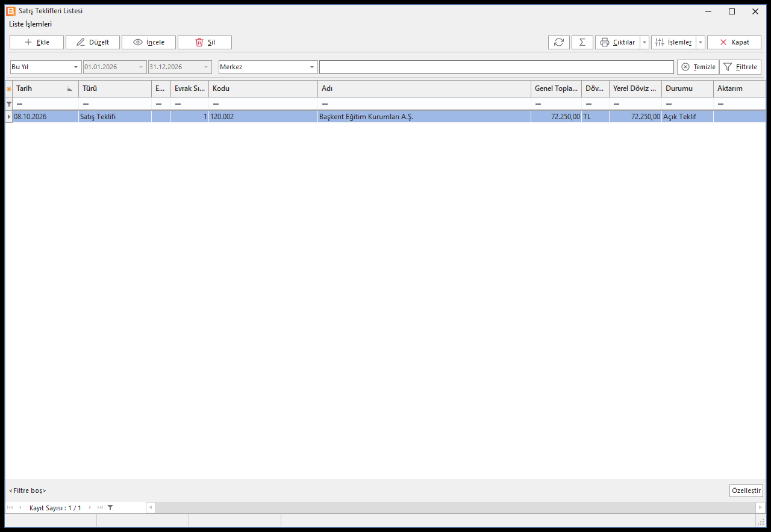Click the Filtrele button
The height and width of the screenshot is (532, 771).
click(740, 67)
